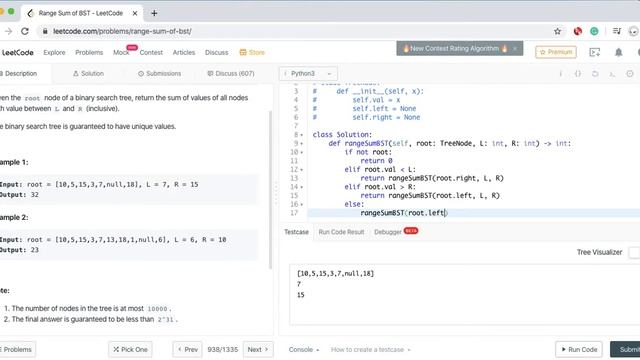Open the editor settings gear icon
640x360 pixels.
click(x=630, y=73)
